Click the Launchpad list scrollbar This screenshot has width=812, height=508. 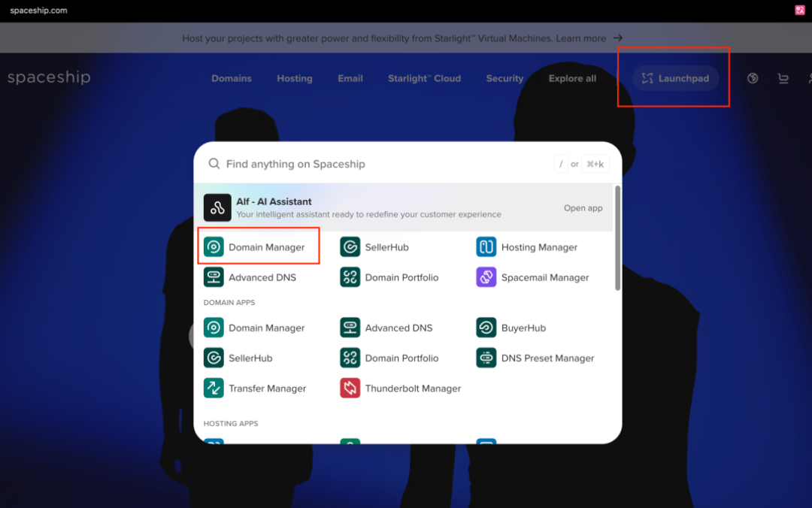(x=617, y=237)
